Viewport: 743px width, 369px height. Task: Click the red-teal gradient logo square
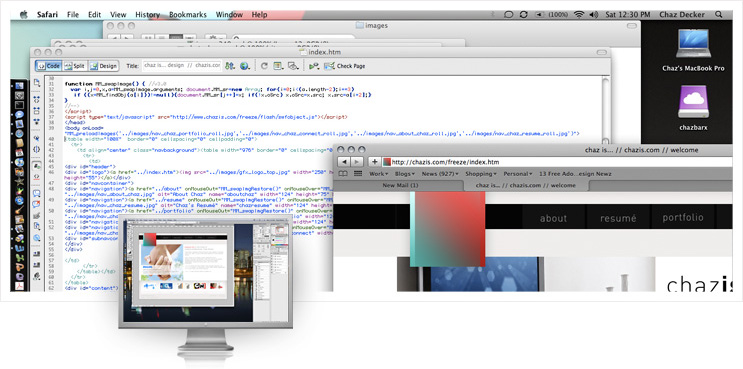coord(447,229)
